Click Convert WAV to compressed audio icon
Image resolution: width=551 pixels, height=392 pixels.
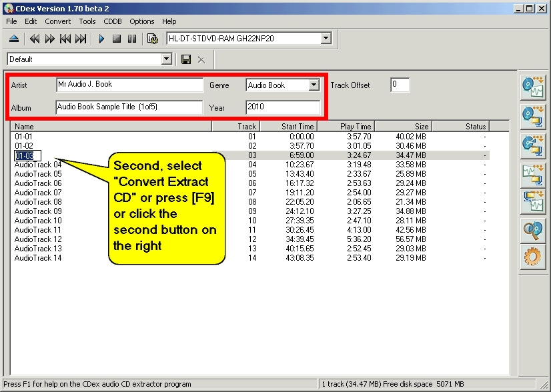(x=533, y=175)
